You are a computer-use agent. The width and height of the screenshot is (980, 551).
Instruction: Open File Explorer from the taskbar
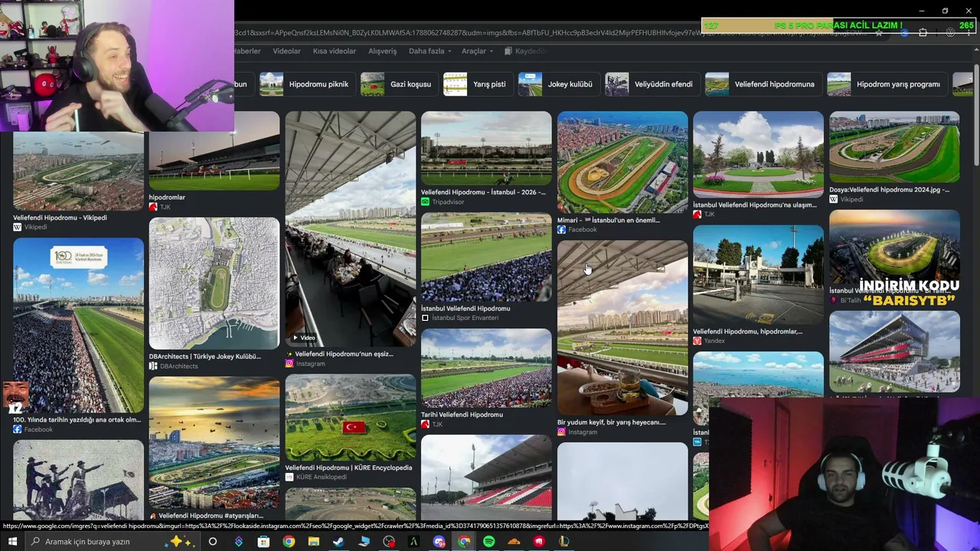pos(313,542)
